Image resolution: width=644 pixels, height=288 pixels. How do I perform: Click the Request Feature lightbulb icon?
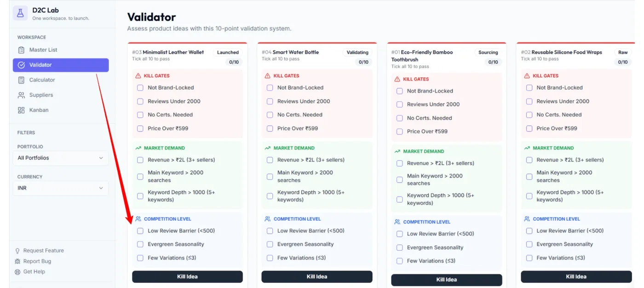pyautogui.click(x=17, y=251)
